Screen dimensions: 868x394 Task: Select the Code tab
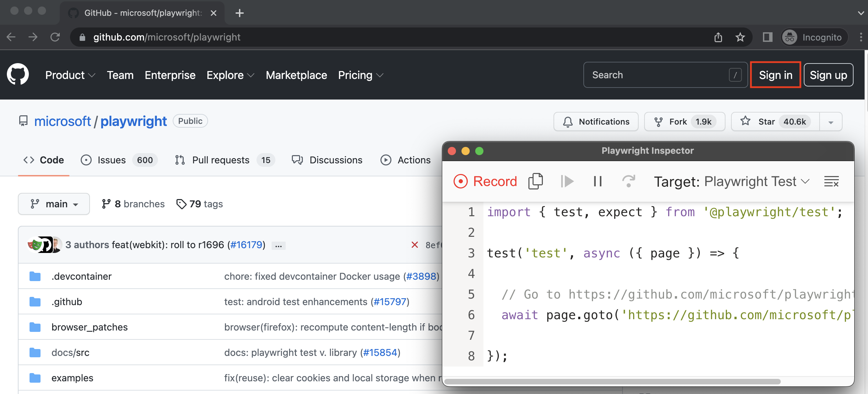44,160
